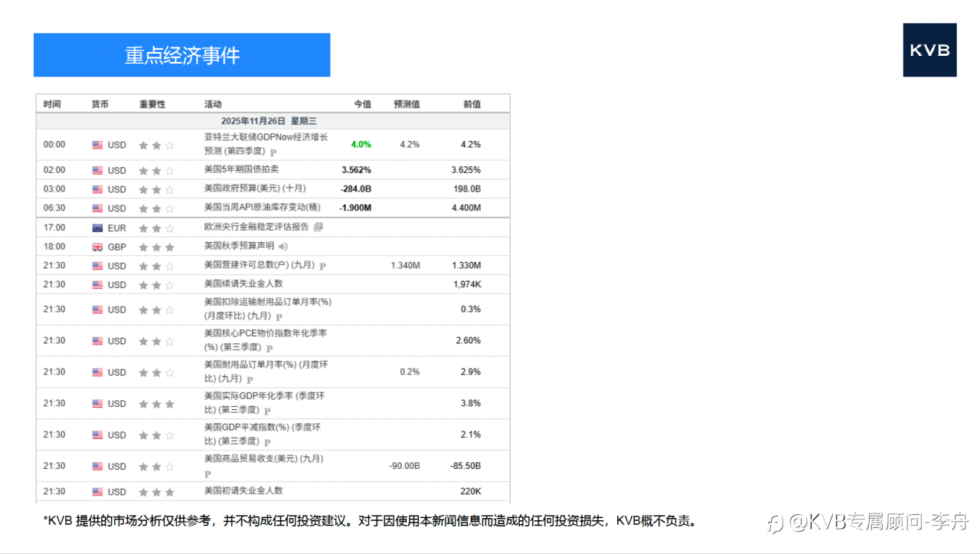
Task: Click the US flag in the 02:00 row
Action: [97, 170]
